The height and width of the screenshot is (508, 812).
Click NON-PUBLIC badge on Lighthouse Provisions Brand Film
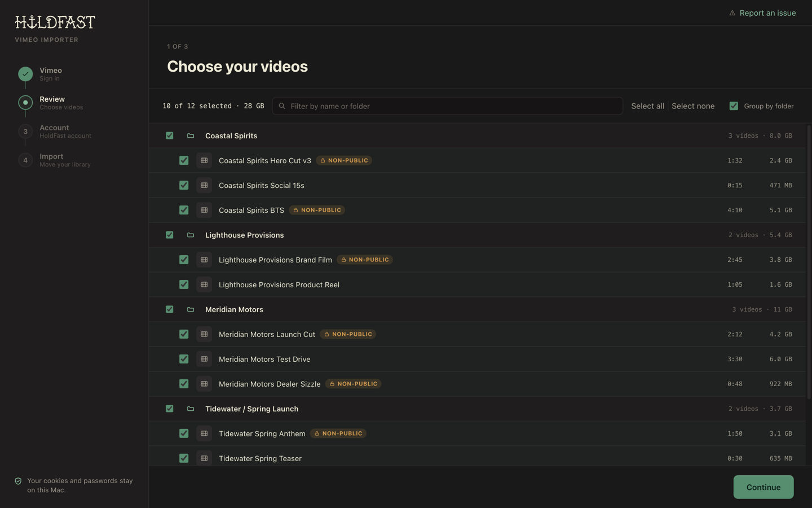[x=365, y=260]
